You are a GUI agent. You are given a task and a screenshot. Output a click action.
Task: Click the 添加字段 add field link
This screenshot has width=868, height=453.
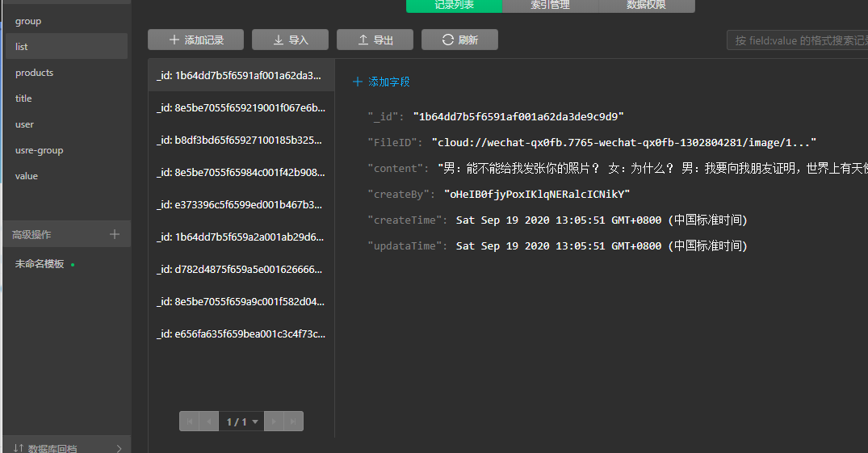click(x=381, y=82)
